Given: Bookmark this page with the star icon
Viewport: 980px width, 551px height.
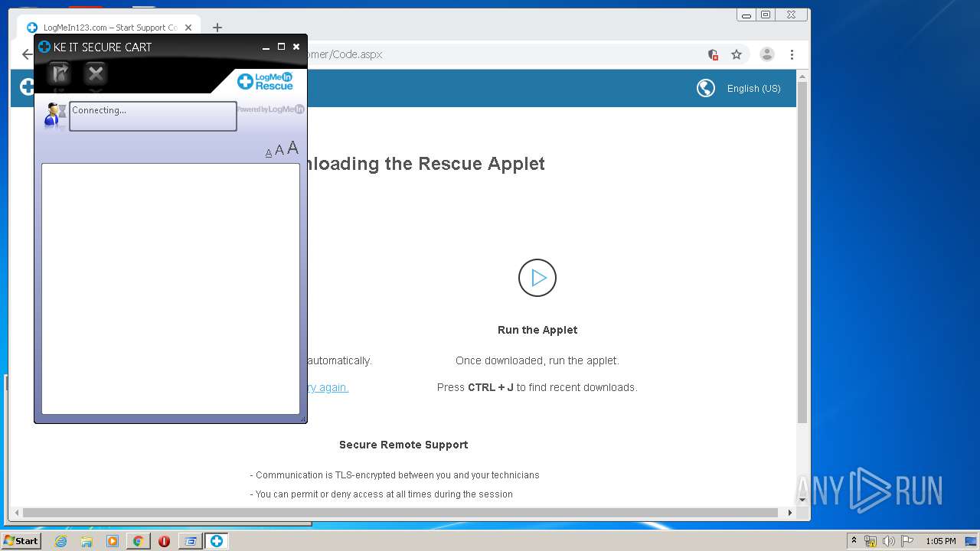Looking at the screenshot, I should tap(737, 54).
